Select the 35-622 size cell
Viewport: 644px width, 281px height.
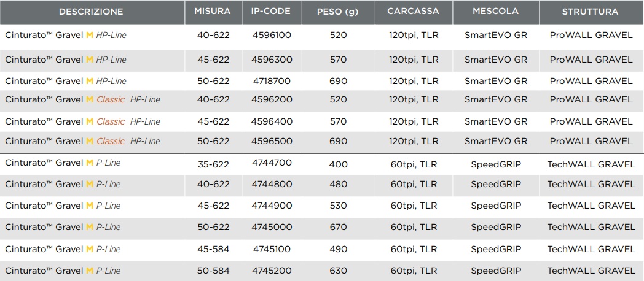click(213, 163)
